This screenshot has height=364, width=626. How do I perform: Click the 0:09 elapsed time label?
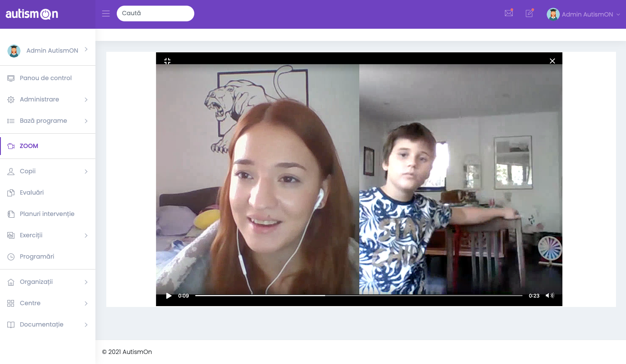click(x=183, y=296)
